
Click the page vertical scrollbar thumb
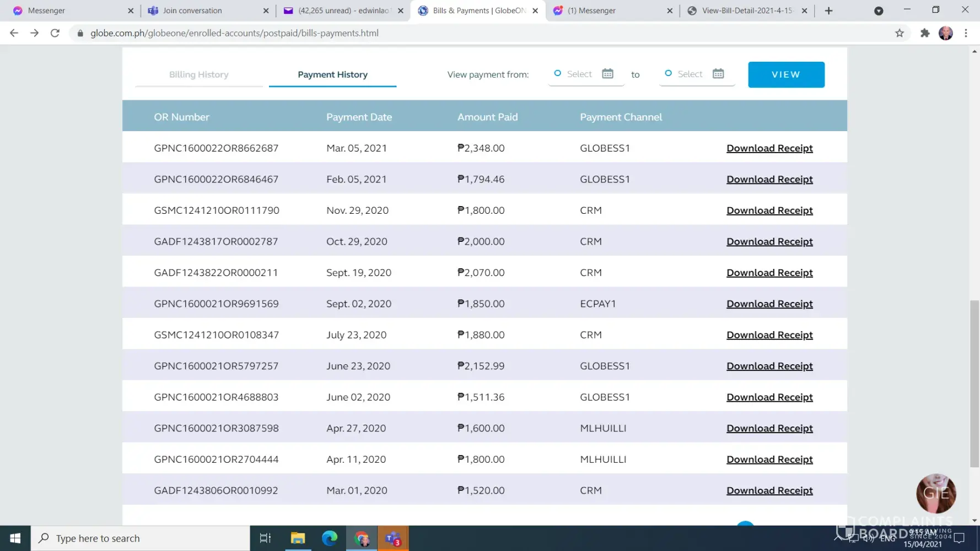click(974, 383)
